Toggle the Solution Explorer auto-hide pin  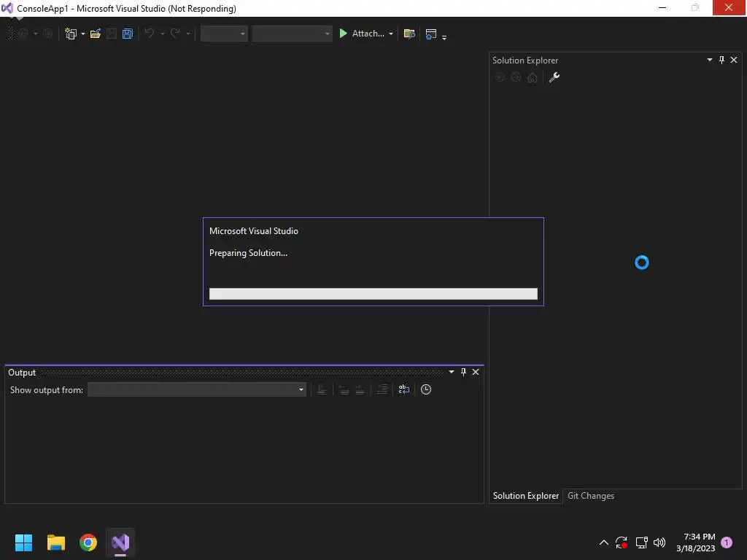pos(721,60)
